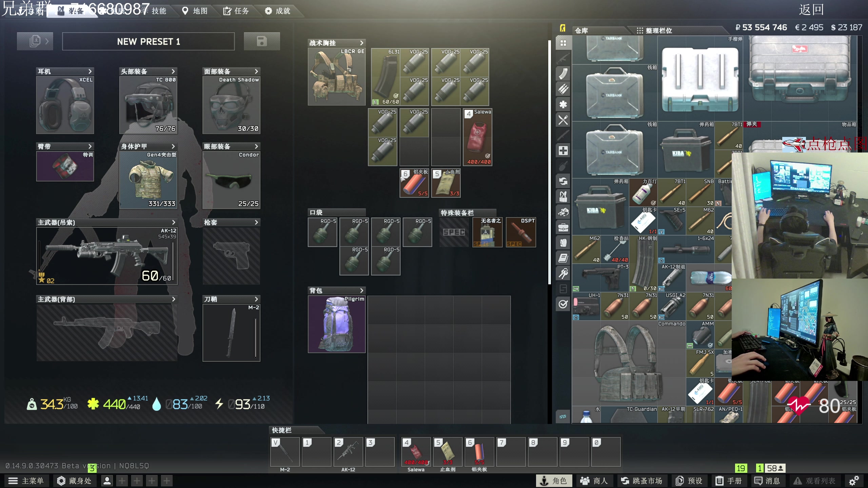
Task: Click the loadout panel vertical scrollbar
Action: (x=549, y=163)
